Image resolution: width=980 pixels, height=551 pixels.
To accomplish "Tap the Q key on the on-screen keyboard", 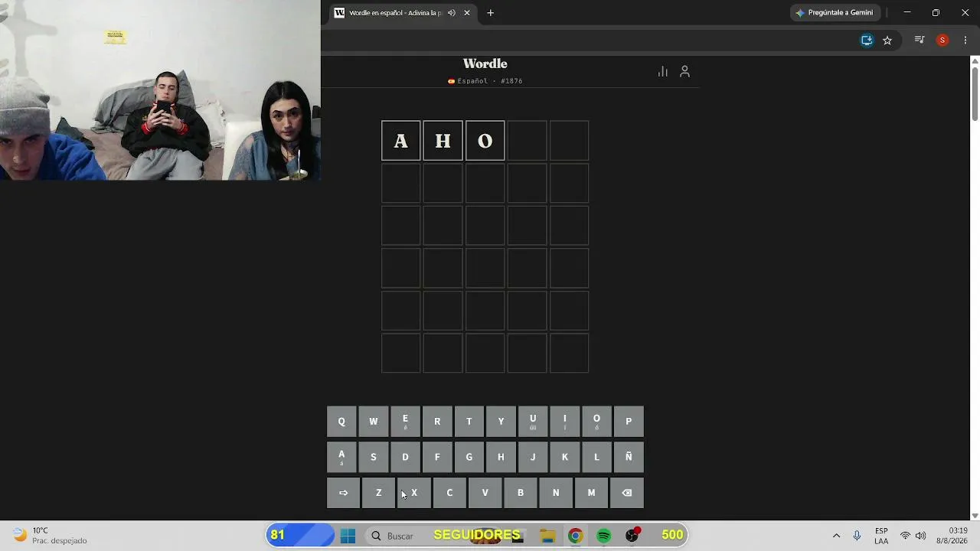I will (341, 422).
